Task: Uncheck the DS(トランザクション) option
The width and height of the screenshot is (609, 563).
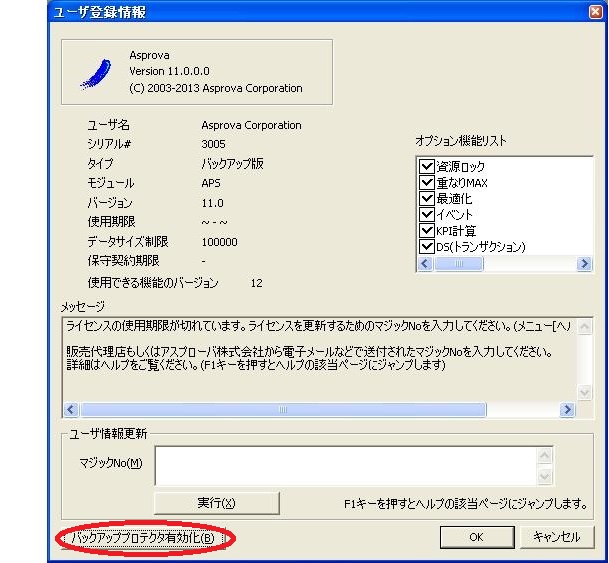Action: 426,247
